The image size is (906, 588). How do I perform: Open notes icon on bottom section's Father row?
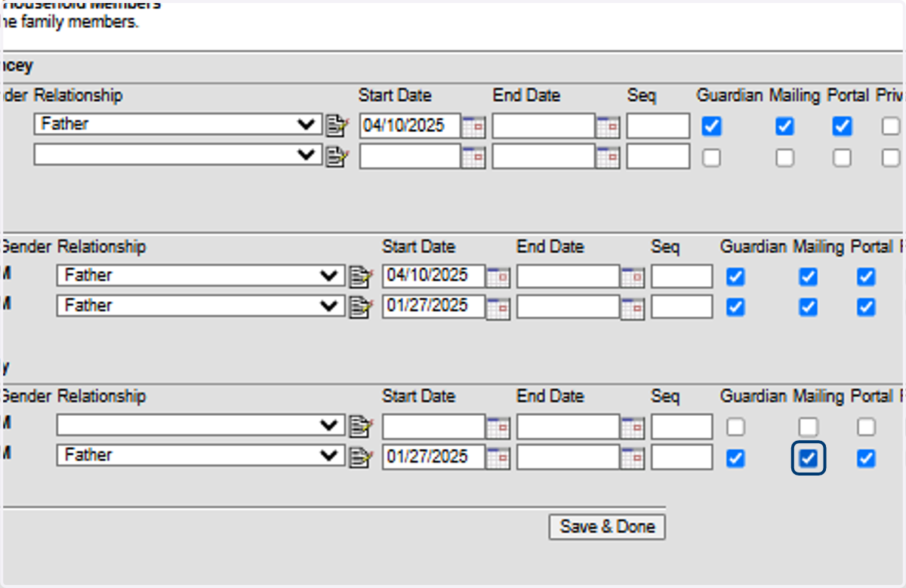(361, 457)
